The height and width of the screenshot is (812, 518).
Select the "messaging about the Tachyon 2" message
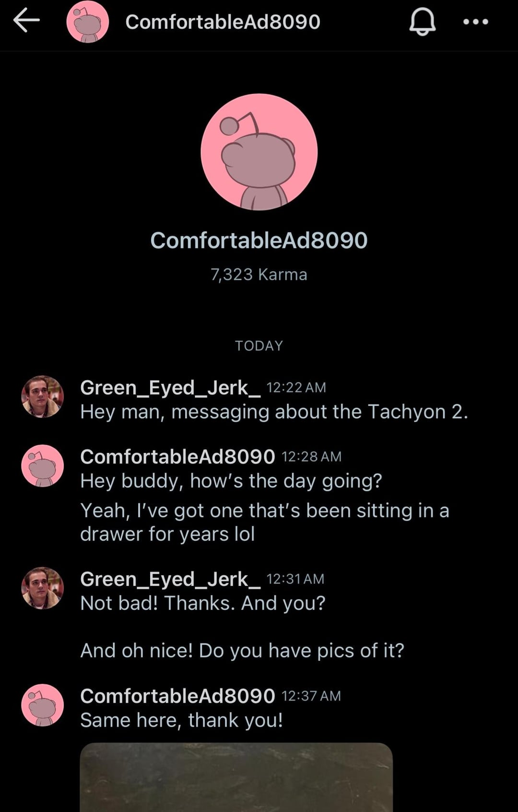(274, 412)
